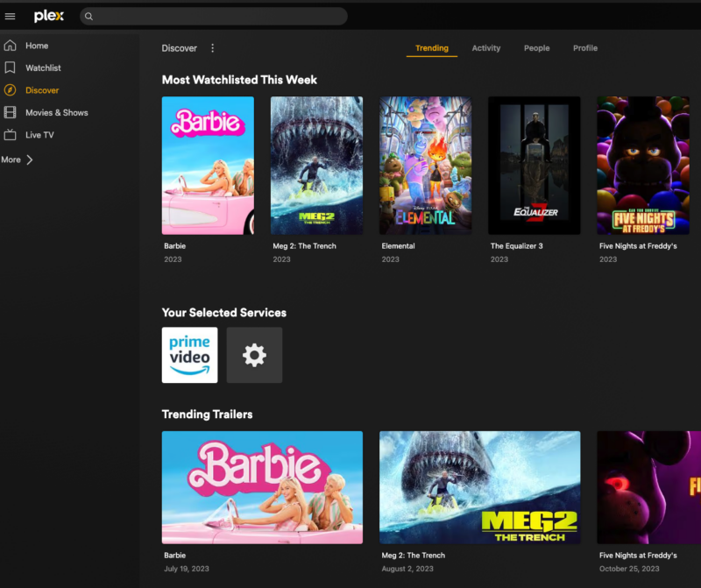
Task: Click 'Barbie' title under watchlisted poster
Action: click(x=174, y=246)
